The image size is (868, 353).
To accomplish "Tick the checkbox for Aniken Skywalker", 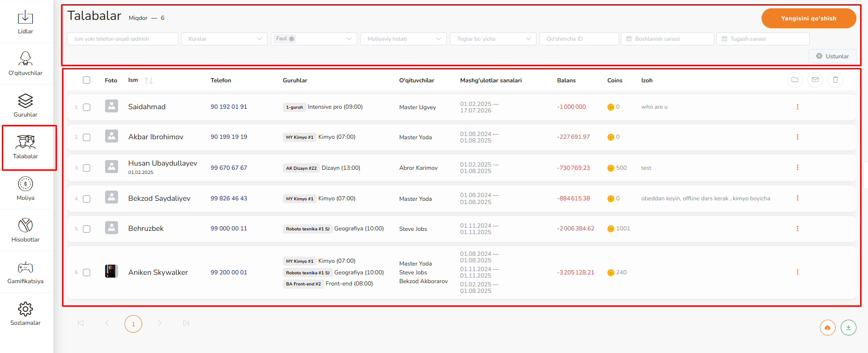I will coord(87,272).
